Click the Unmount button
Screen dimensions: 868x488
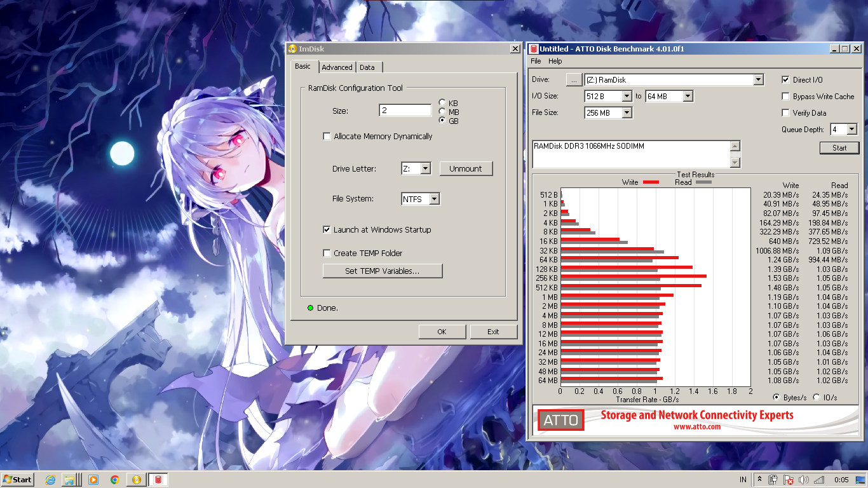(x=466, y=168)
